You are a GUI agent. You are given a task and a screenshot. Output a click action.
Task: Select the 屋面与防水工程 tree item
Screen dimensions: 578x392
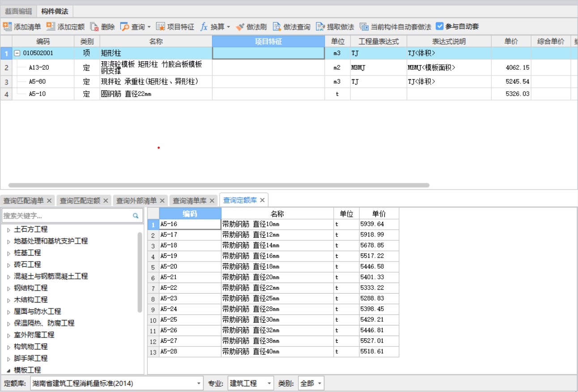click(x=38, y=311)
